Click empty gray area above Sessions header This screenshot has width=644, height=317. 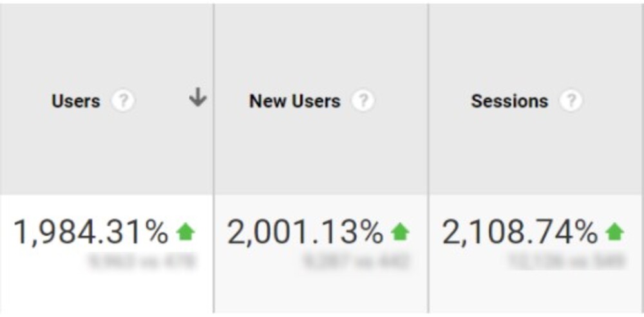click(x=536, y=45)
